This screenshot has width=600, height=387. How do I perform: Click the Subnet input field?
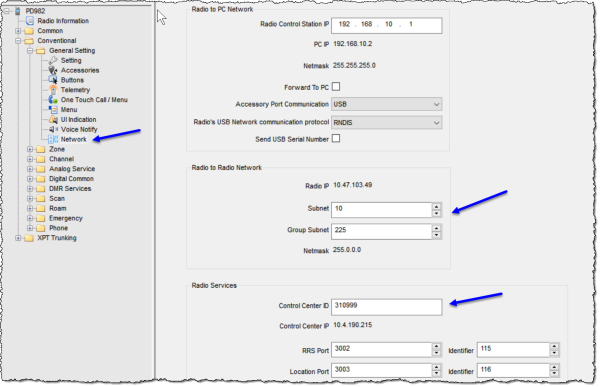[x=382, y=210]
